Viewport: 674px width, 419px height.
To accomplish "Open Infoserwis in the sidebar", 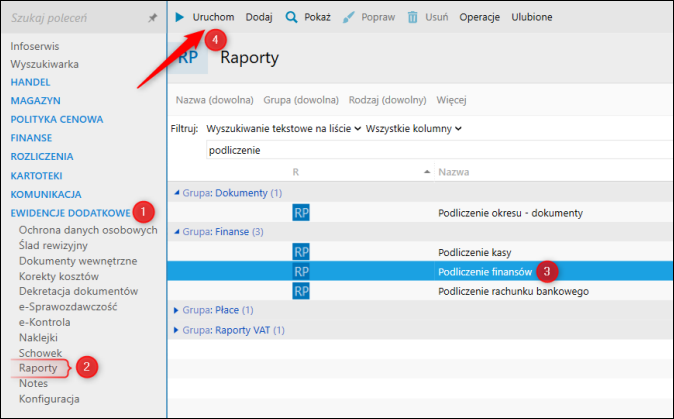I will (35, 46).
